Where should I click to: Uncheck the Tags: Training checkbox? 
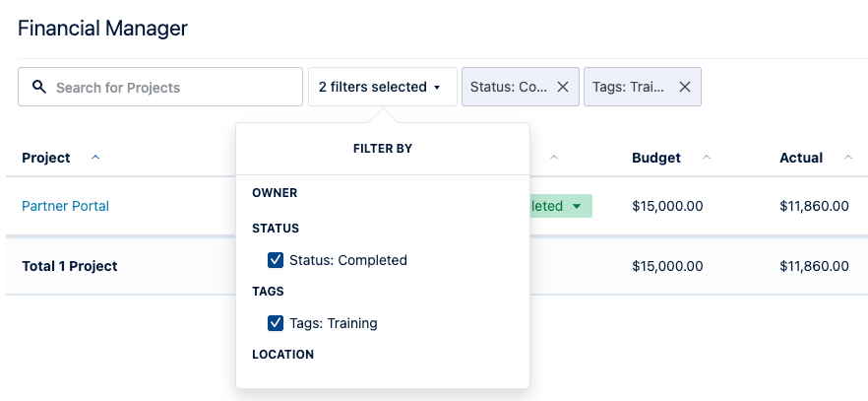(x=276, y=323)
